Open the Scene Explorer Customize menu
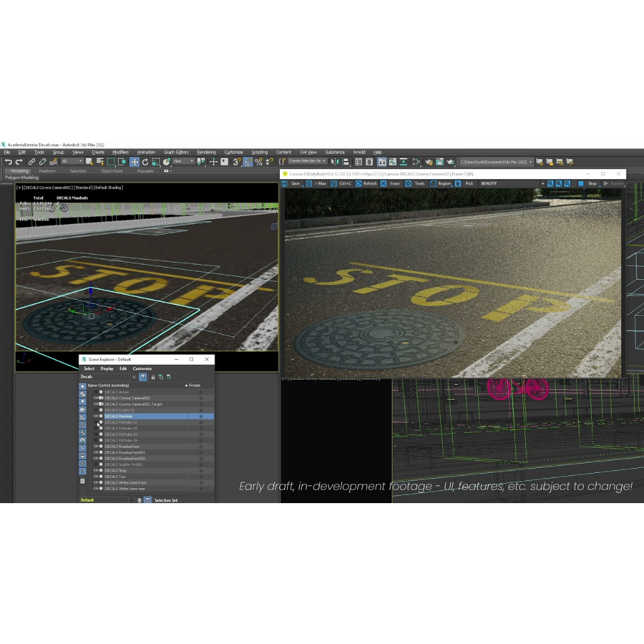644x644 pixels. click(142, 369)
